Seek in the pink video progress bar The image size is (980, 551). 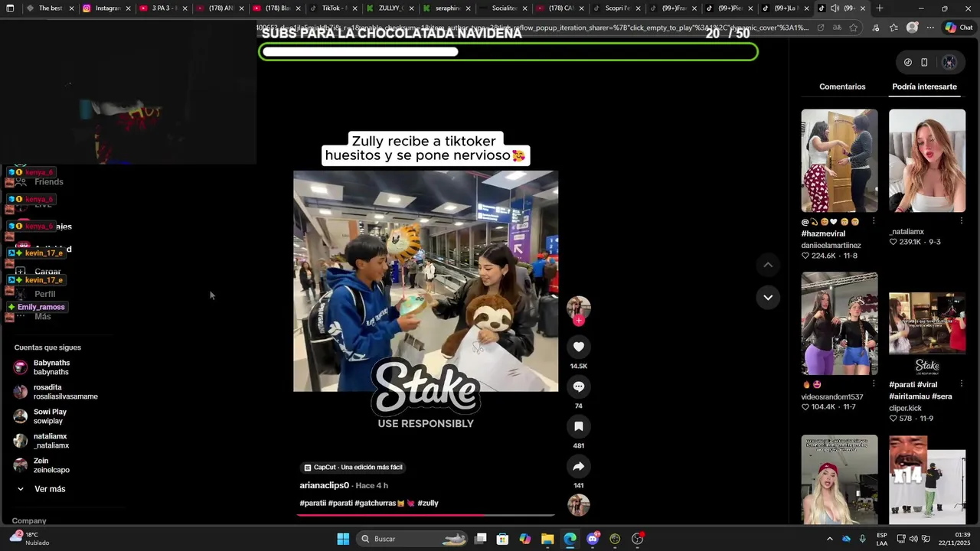click(x=426, y=515)
